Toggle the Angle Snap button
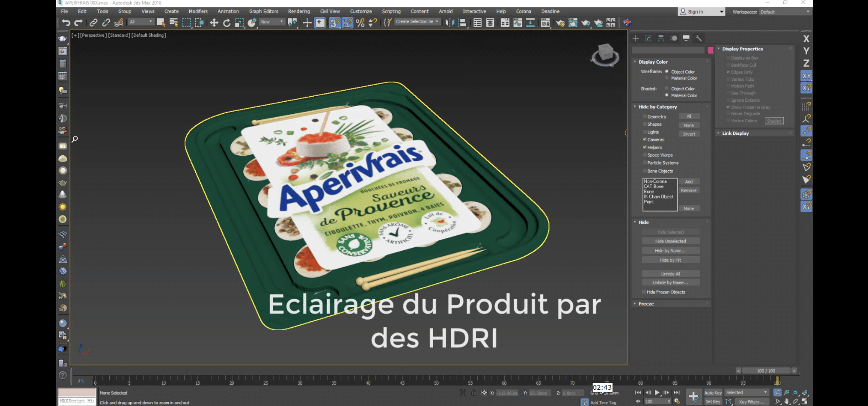 point(348,23)
